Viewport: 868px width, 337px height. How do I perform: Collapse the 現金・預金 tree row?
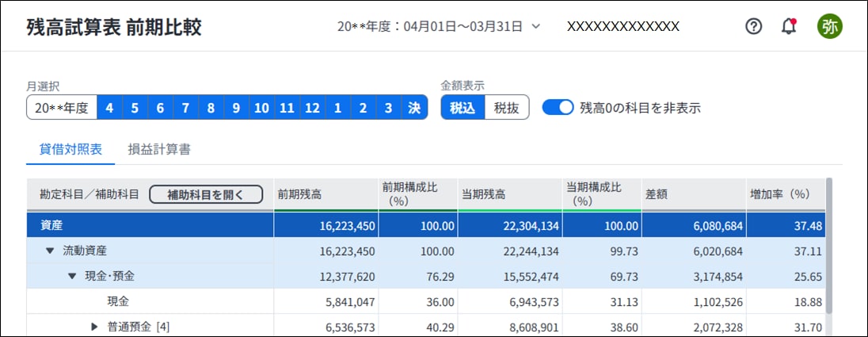click(x=72, y=276)
